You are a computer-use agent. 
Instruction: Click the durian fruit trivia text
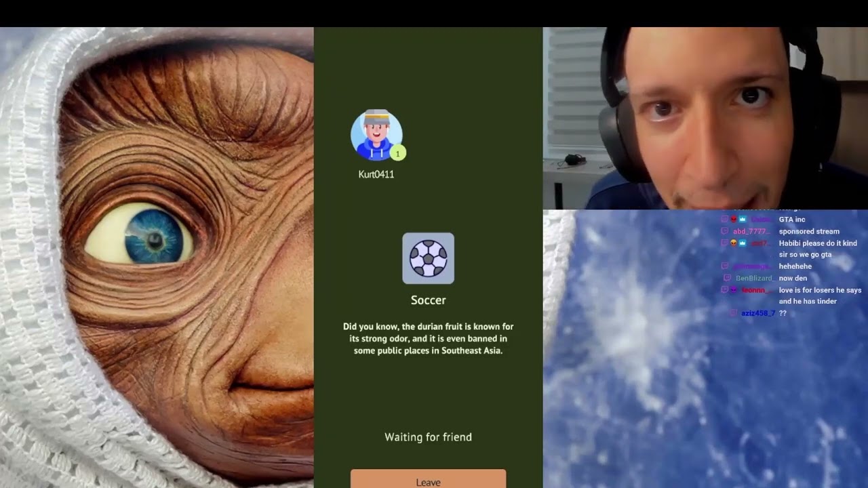[428, 339]
